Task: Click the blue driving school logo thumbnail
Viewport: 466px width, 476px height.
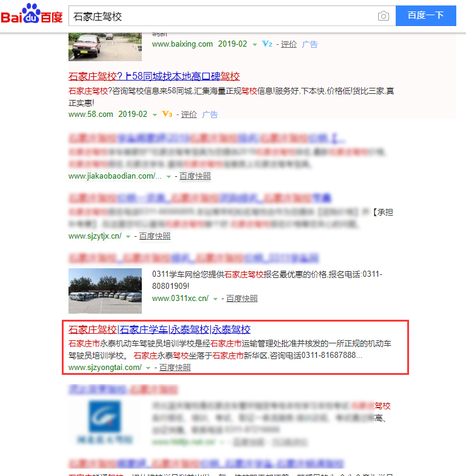Action: (x=105, y=422)
